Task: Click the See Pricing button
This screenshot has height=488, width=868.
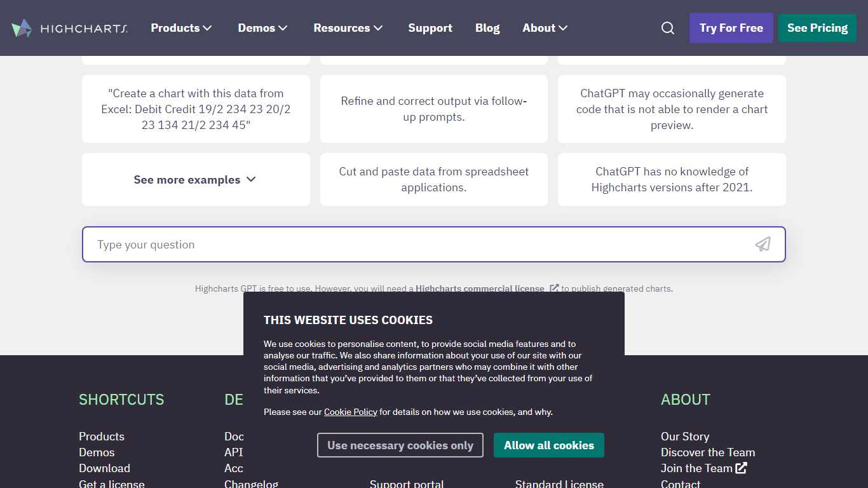Action: pos(817,28)
